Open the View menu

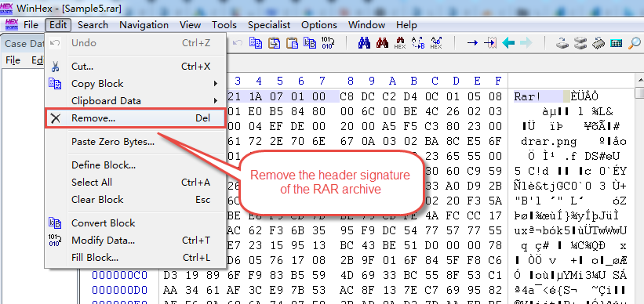point(190,25)
